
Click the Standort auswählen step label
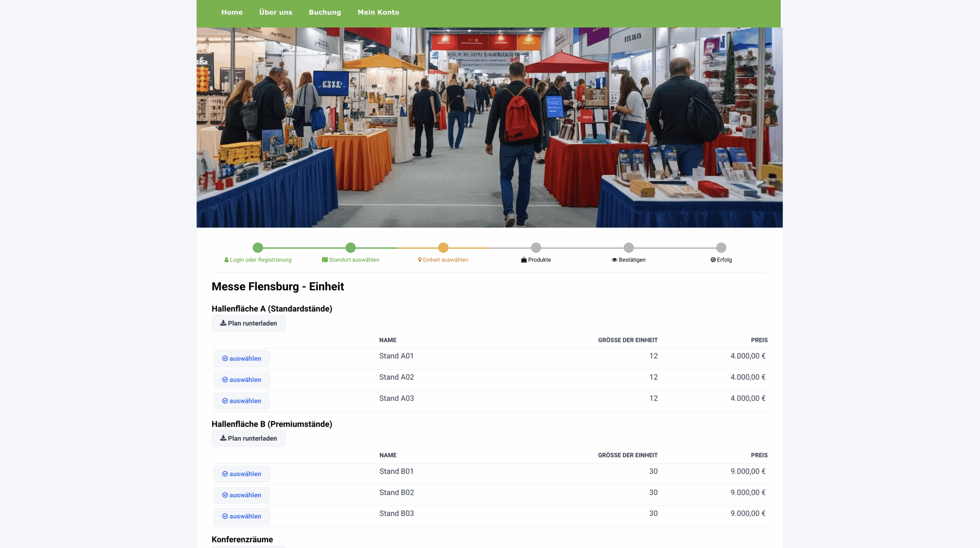(354, 260)
